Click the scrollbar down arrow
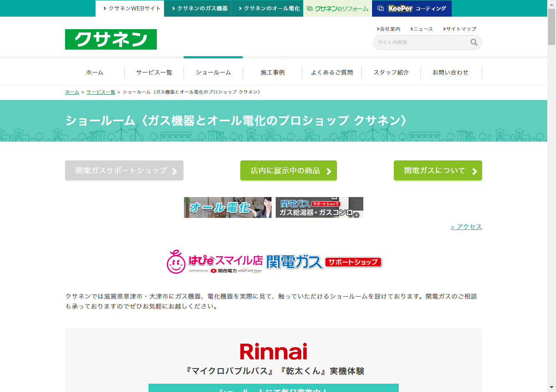Screen dimensions: 556x392 pos(551,387)
